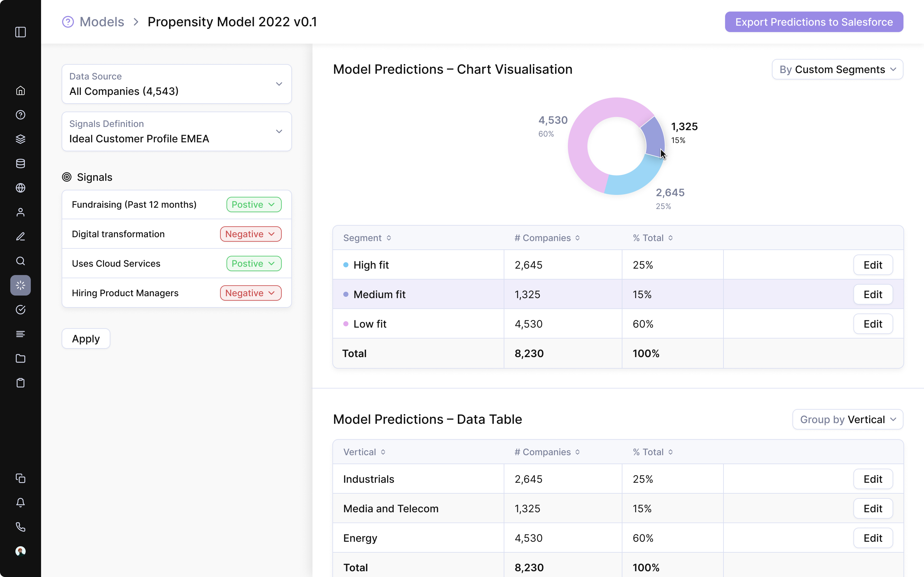
Task: Click Export Predictions to Salesforce
Action: [814, 22]
